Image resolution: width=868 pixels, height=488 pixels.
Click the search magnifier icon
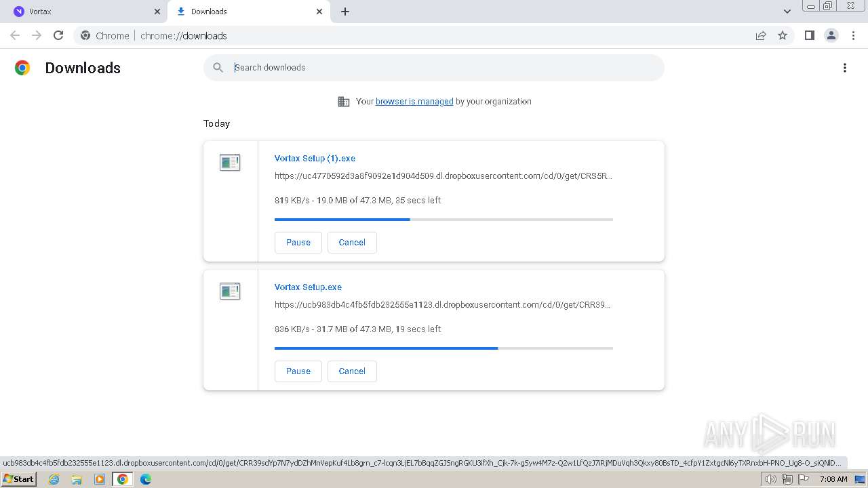point(218,68)
